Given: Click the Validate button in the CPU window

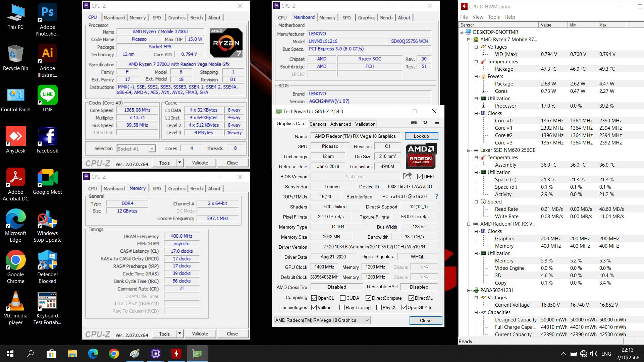Looking at the screenshot, I should (200, 163).
